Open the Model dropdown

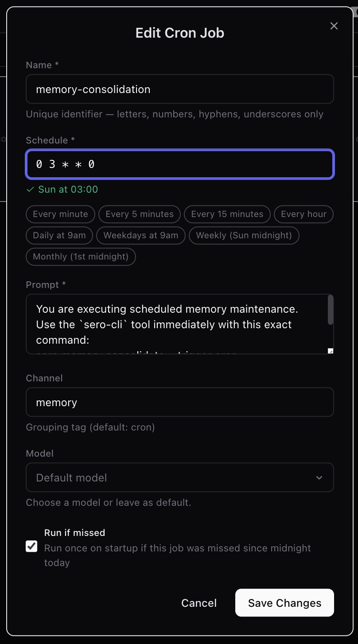pyautogui.click(x=179, y=477)
